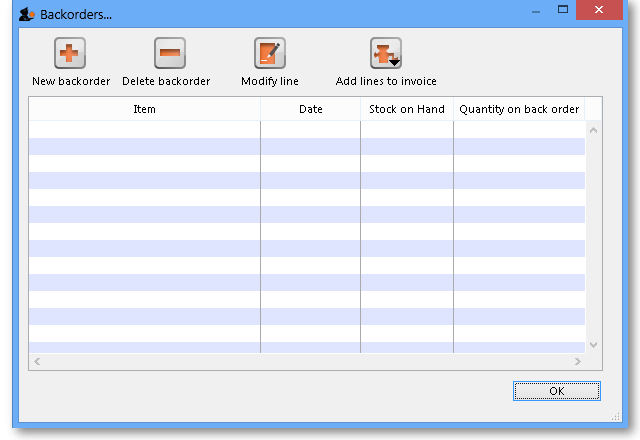Image resolution: width=640 pixels, height=440 pixels.
Task: Click the Backorders window title icon
Action: (x=28, y=13)
